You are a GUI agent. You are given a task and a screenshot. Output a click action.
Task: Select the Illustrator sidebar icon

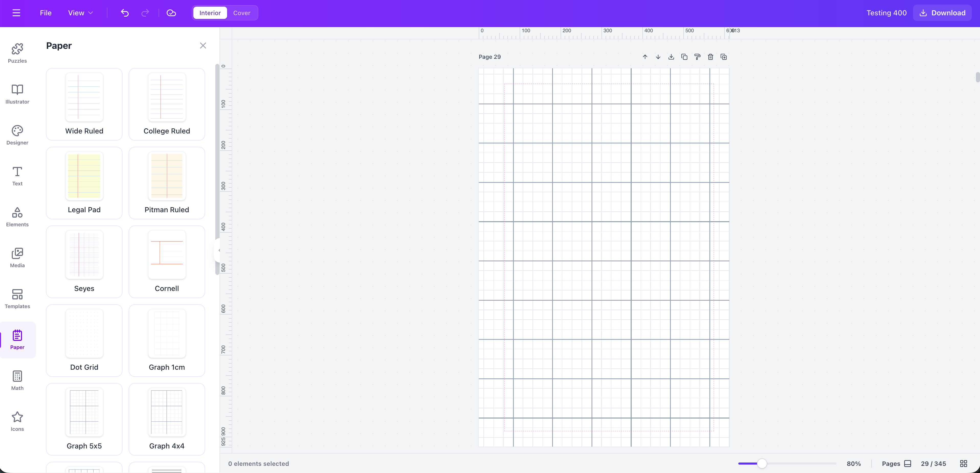(x=17, y=94)
